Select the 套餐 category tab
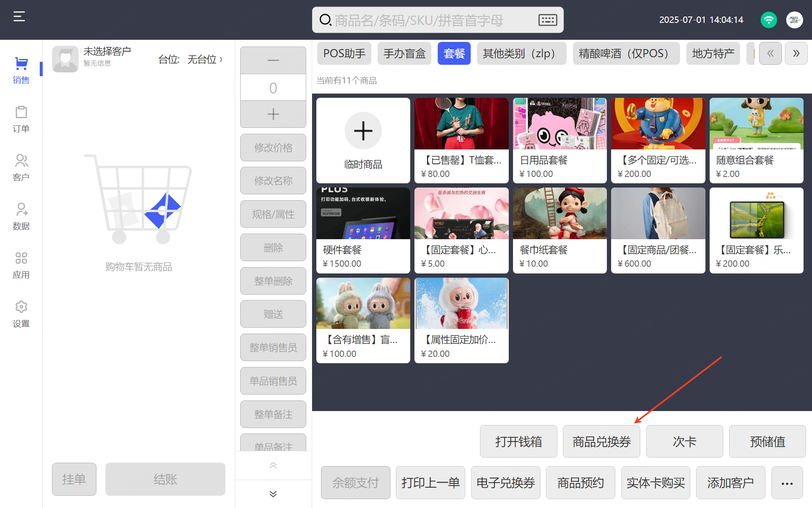The image size is (812, 508). [x=454, y=53]
